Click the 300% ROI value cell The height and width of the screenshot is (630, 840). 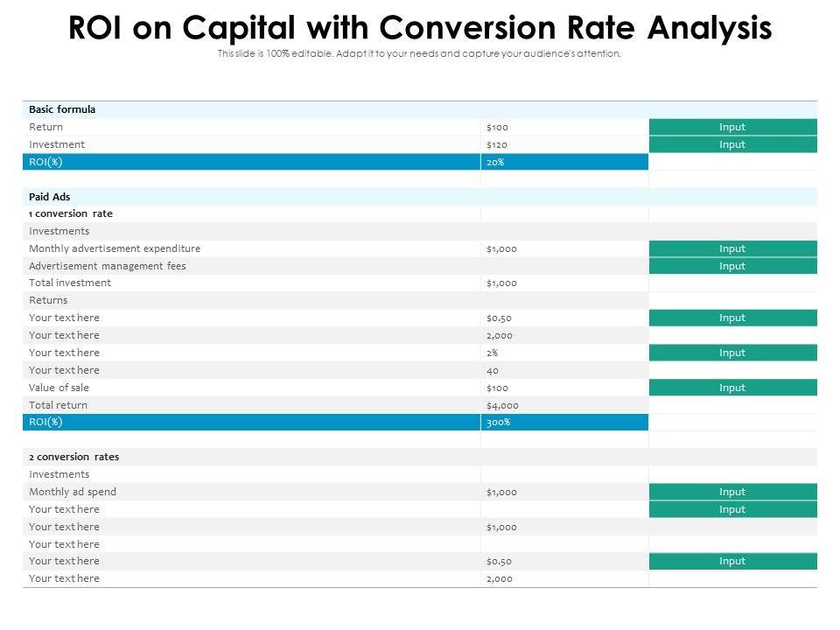(x=499, y=422)
